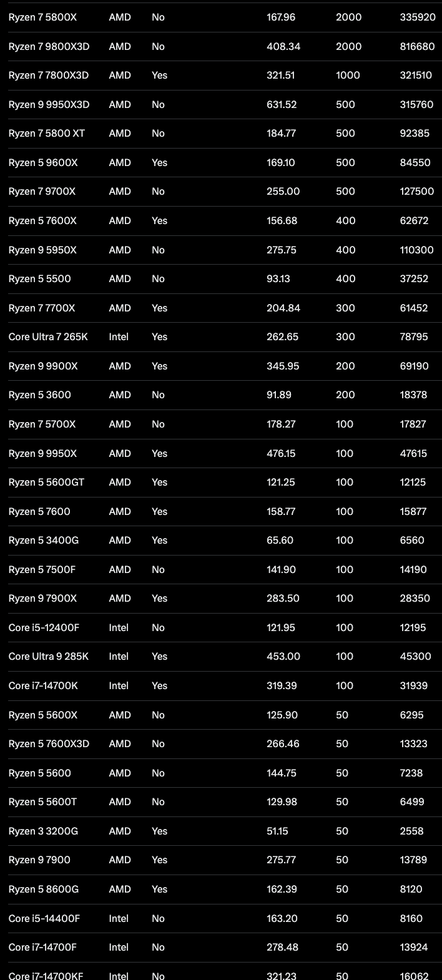Click the Core Ultra 7 265K name
This screenshot has width=442, height=980.
tap(48, 337)
